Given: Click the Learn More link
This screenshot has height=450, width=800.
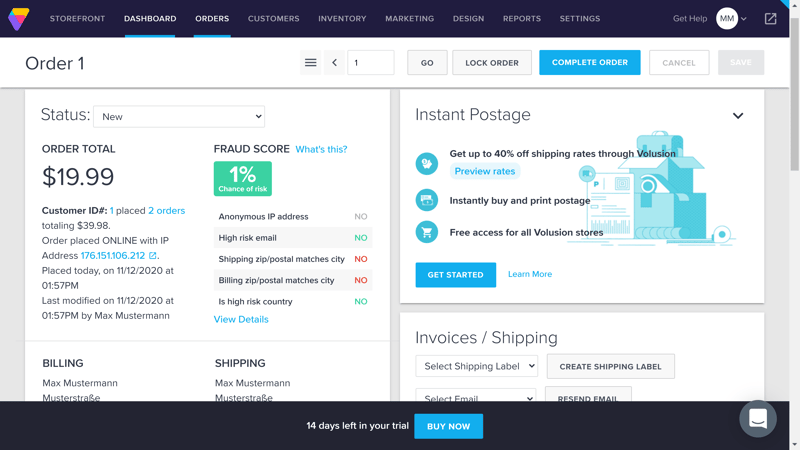Looking at the screenshot, I should (x=530, y=274).
